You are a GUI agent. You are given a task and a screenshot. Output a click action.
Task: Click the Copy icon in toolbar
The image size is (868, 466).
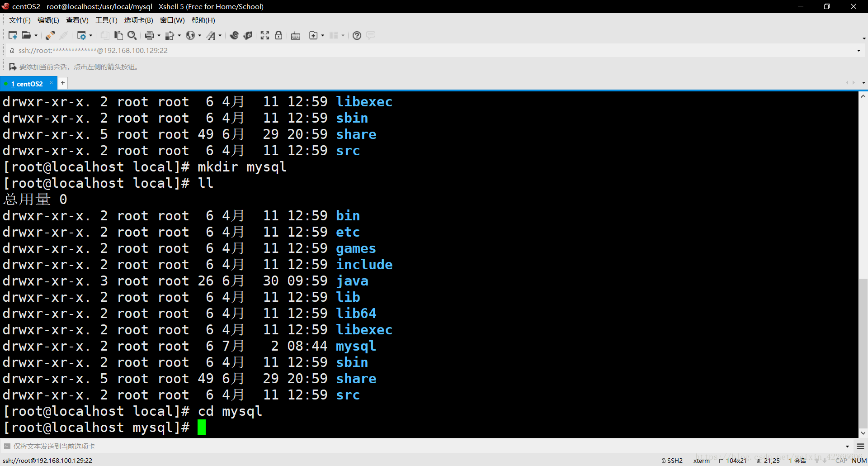105,35
